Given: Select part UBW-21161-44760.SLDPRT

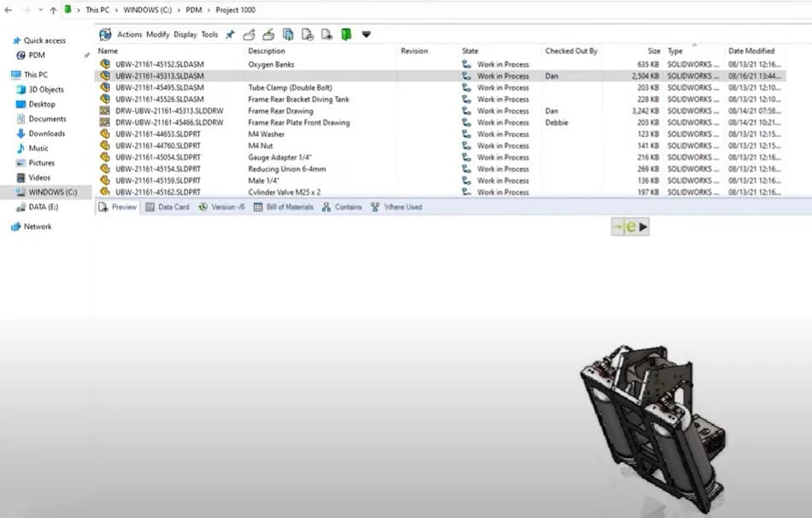Looking at the screenshot, I should pos(158,145).
